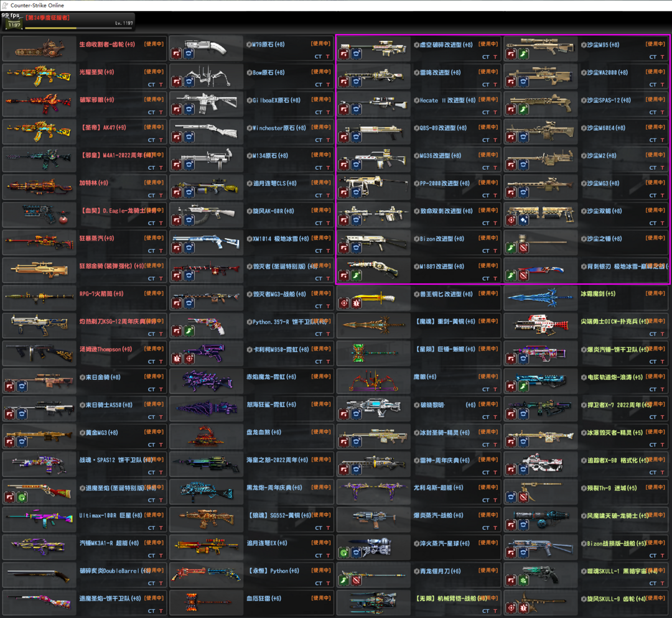The width and height of the screenshot is (672, 618).
Task: Toggle the CT label on 光耀圣契 row
Action: pyautogui.click(x=151, y=84)
